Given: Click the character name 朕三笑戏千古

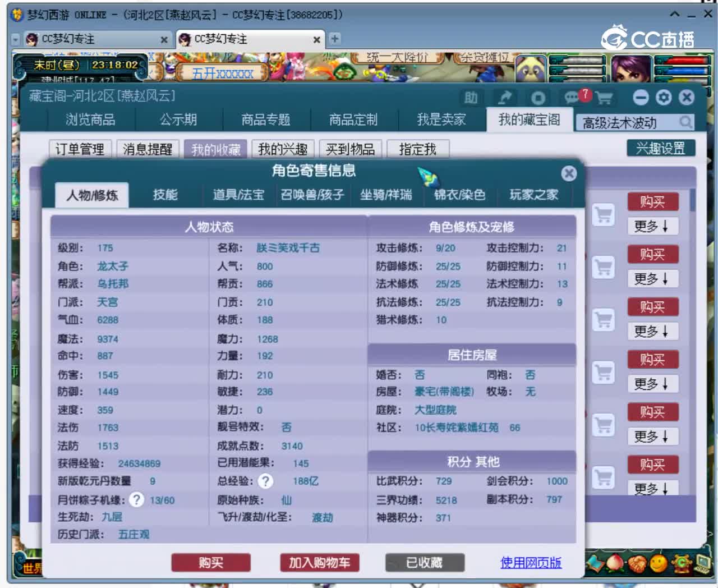Looking at the screenshot, I should coord(288,248).
